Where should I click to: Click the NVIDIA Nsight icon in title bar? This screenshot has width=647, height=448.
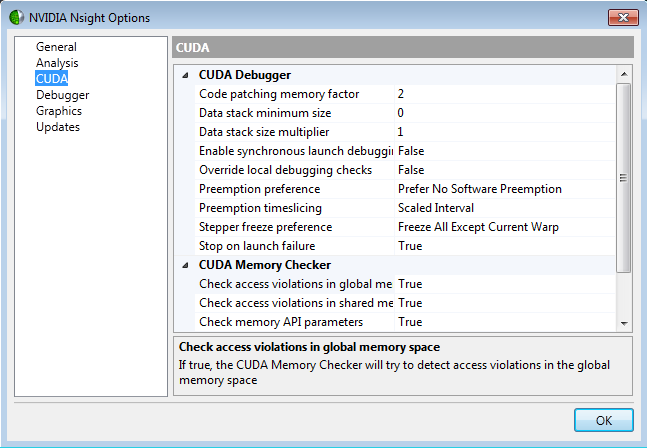click(x=14, y=17)
